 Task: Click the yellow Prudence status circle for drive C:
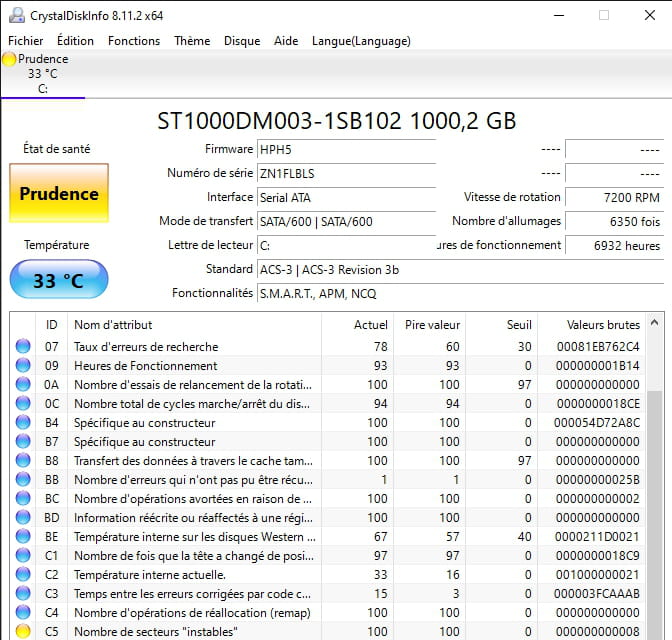pos(9,59)
